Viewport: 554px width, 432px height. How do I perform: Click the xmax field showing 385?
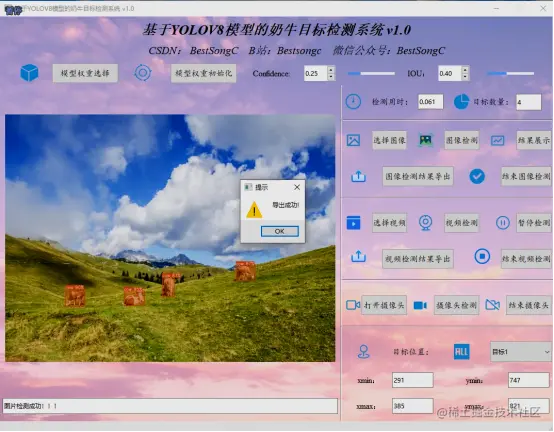[412, 406]
